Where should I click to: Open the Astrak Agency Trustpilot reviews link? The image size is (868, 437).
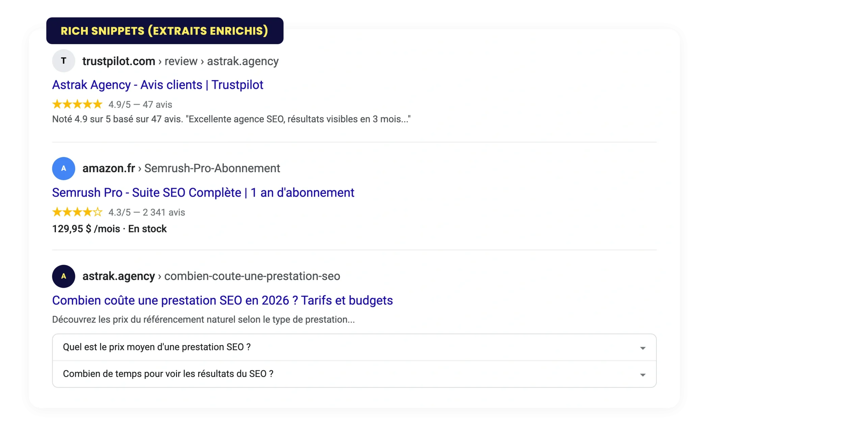(x=158, y=85)
